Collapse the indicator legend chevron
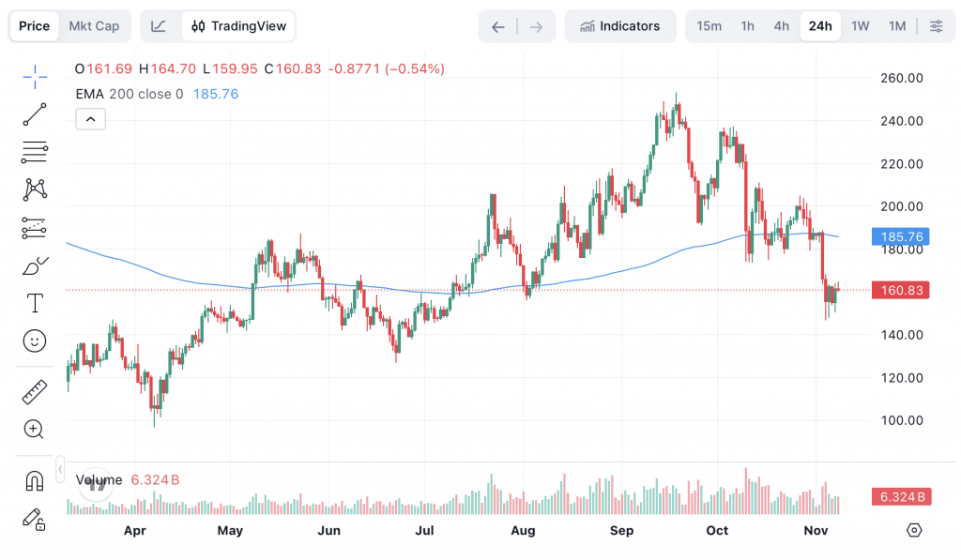 point(91,119)
